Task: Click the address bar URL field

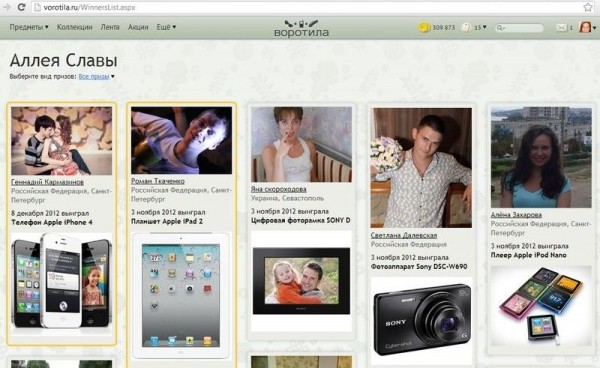Action: [x=306, y=7]
